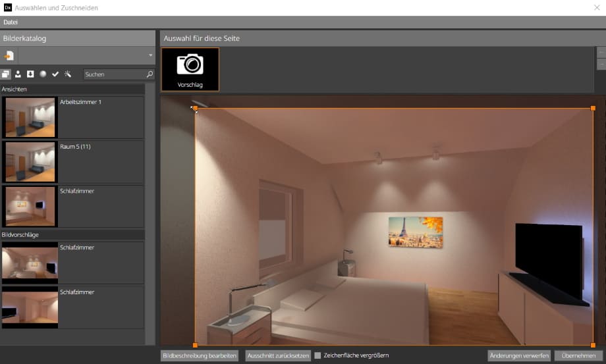The image size is (606, 364).
Task: Open the Bilderkatalog dropdown arrow
Action: 150,55
